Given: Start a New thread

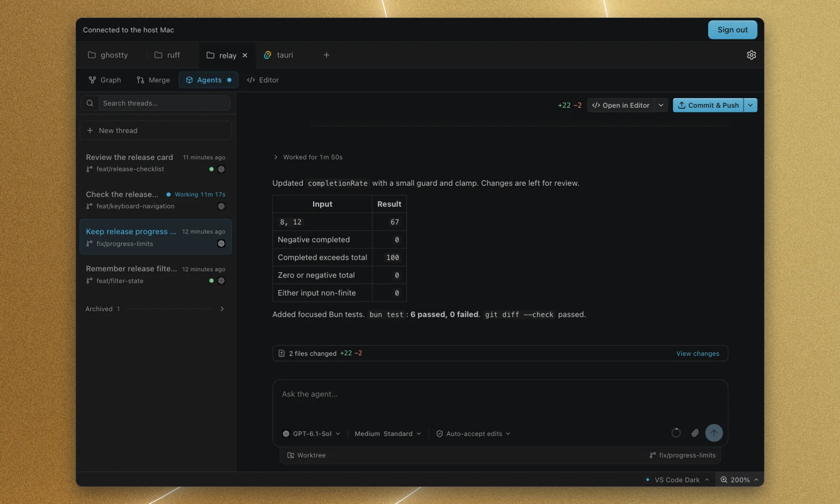Looking at the screenshot, I should 155,131.
